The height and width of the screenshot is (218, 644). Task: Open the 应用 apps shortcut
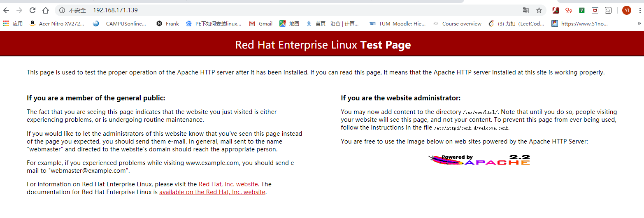tap(13, 23)
